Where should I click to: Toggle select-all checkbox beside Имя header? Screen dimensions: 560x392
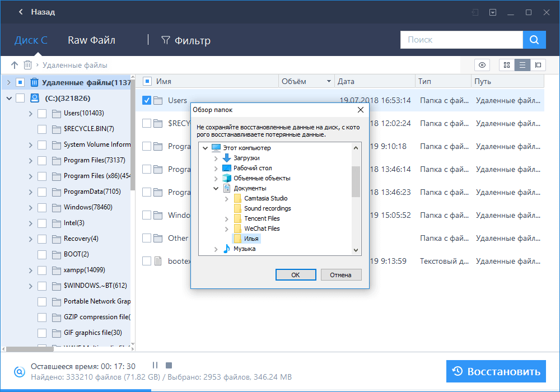[x=147, y=81]
